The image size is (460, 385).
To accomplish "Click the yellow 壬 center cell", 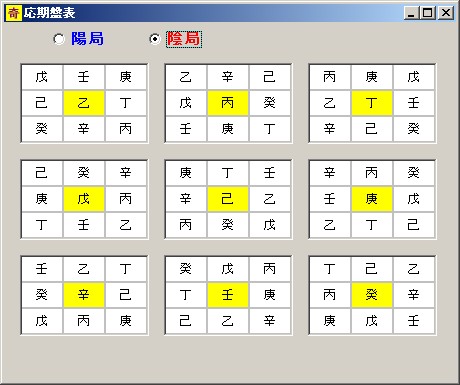I will (228, 295).
